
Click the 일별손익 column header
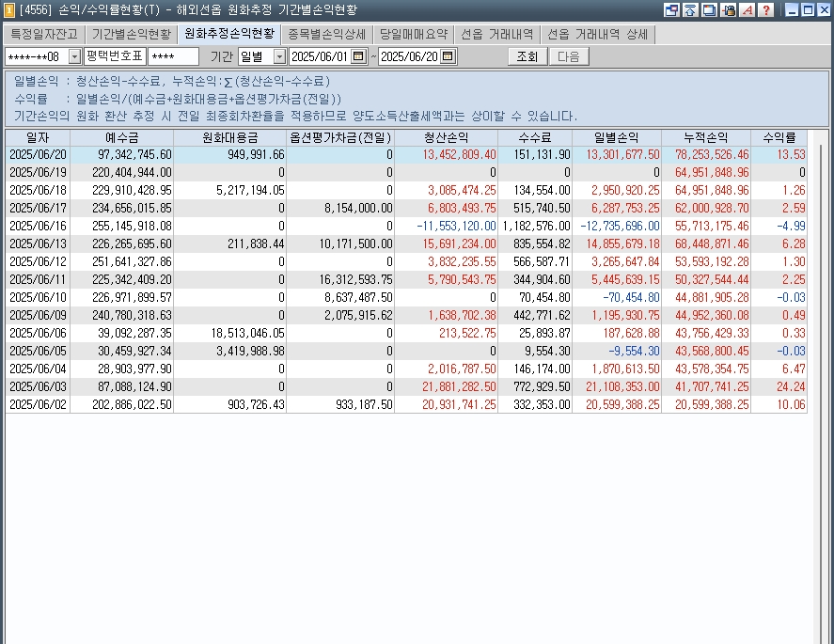[617, 138]
